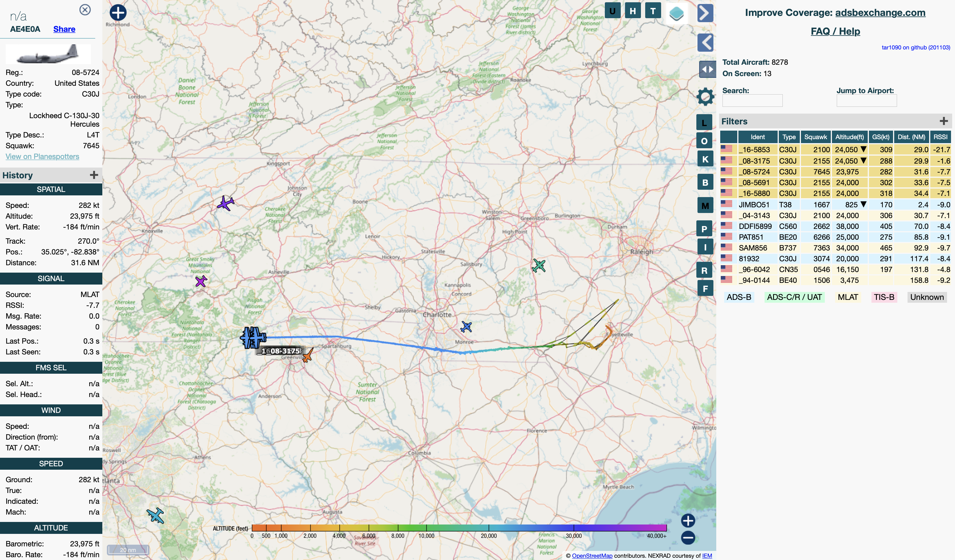Select JIMBO51 row in aircraft table

click(x=835, y=204)
